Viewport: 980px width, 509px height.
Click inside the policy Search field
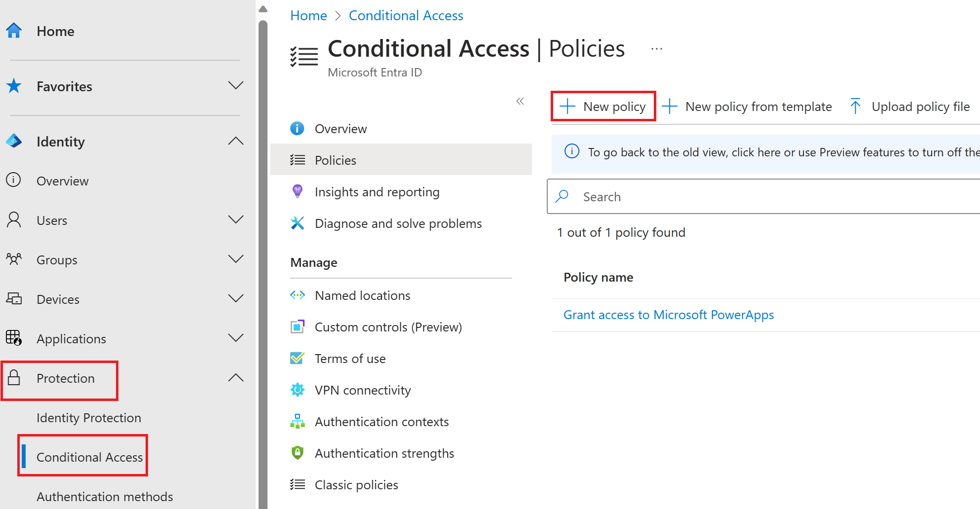pyautogui.click(x=691, y=196)
